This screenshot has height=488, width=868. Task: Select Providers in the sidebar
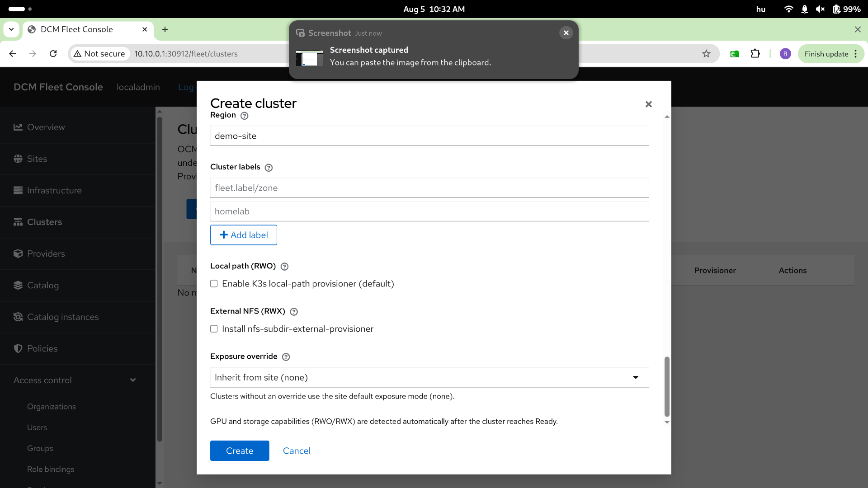coord(46,254)
